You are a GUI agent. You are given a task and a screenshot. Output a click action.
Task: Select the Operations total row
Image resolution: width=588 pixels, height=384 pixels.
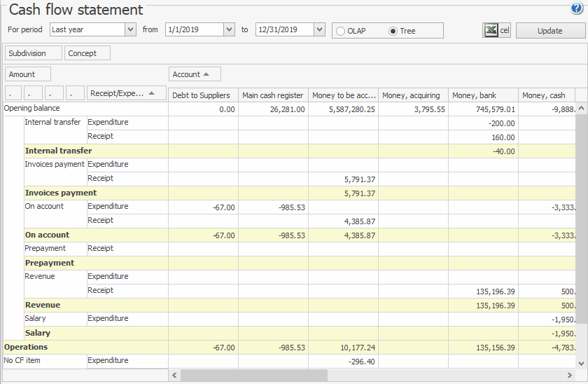click(26, 347)
